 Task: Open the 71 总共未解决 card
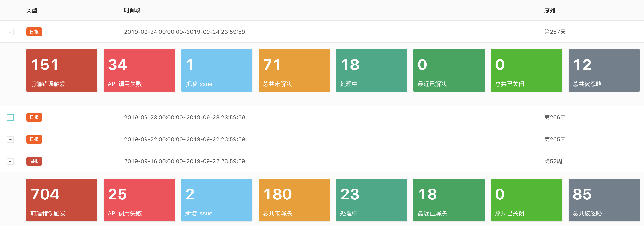coord(294,70)
